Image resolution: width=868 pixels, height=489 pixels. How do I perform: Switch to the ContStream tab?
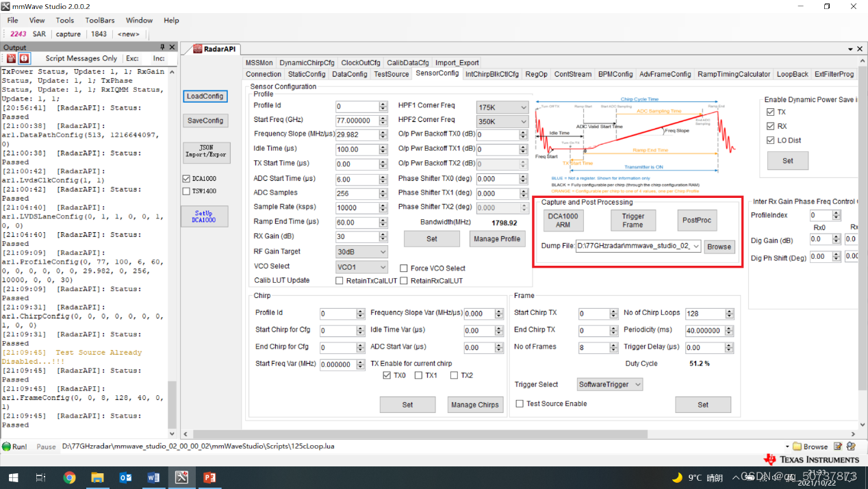pyautogui.click(x=573, y=74)
